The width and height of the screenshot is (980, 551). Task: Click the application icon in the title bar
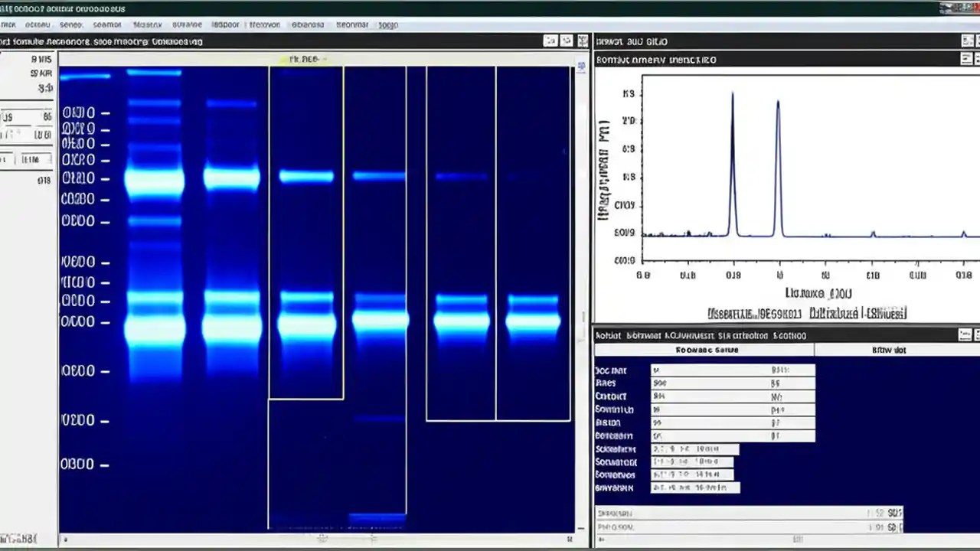point(6,8)
